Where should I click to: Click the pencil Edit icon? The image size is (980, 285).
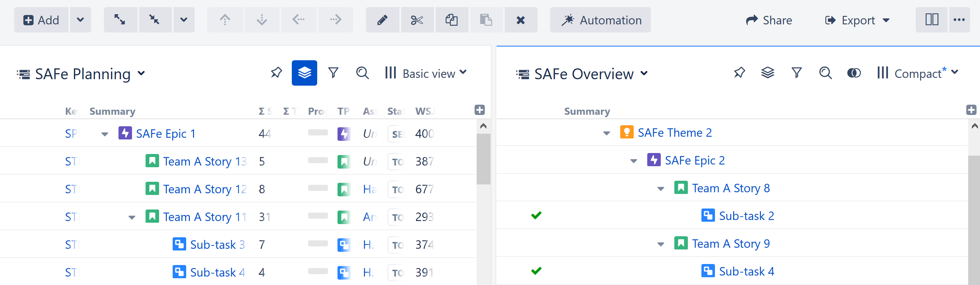(382, 20)
